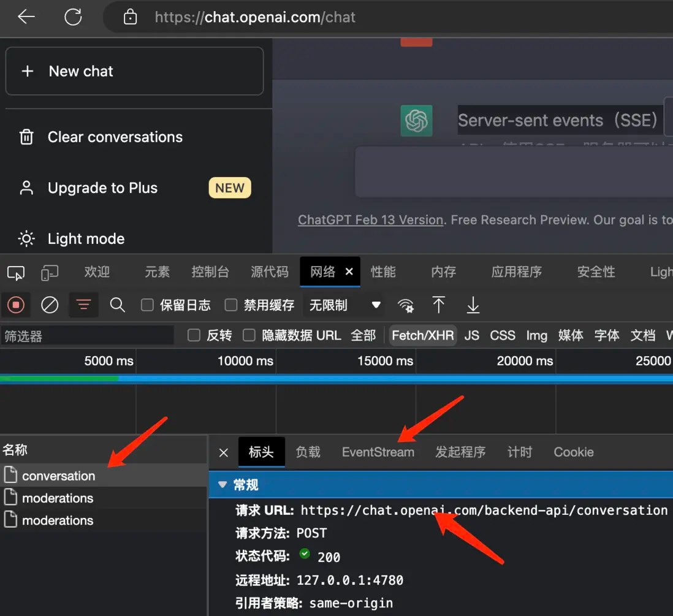Open the network panel search

coord(118,305)
